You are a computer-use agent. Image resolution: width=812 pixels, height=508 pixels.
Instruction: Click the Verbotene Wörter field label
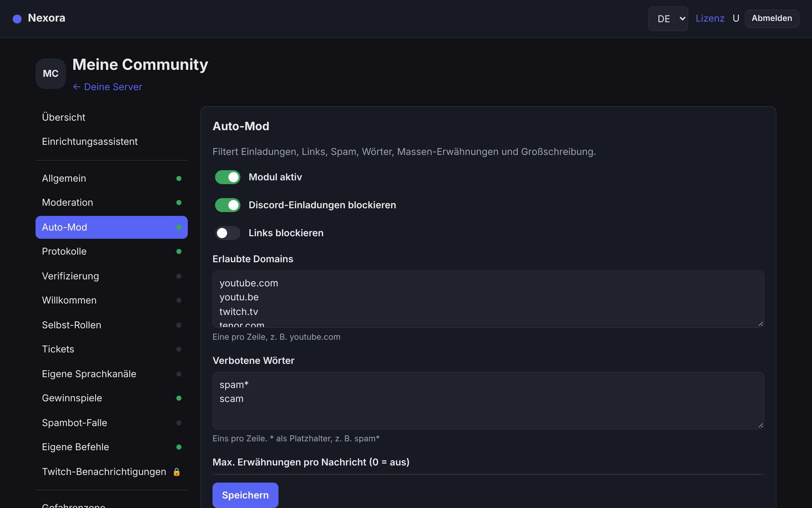pos(253,361)
